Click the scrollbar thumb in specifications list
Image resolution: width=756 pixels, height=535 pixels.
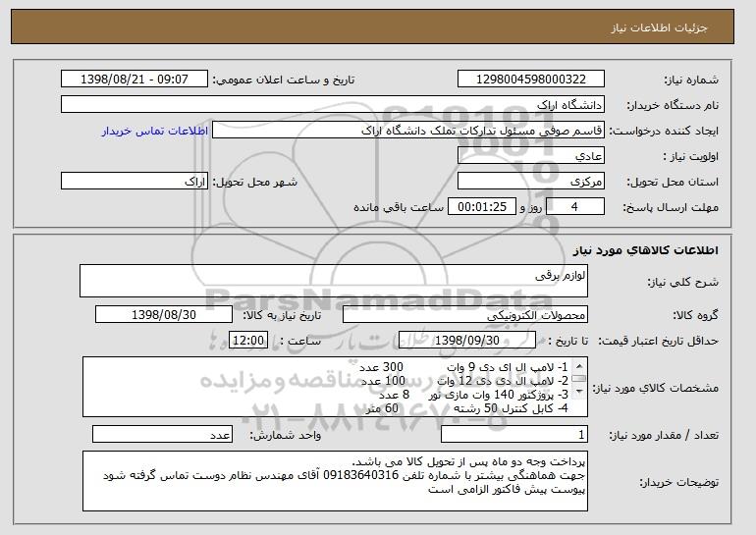click(x=579, y=378)
